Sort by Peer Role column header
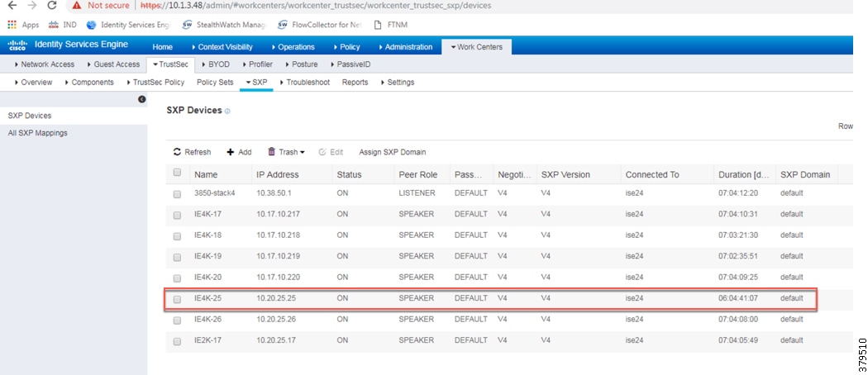 coord(418,174)
